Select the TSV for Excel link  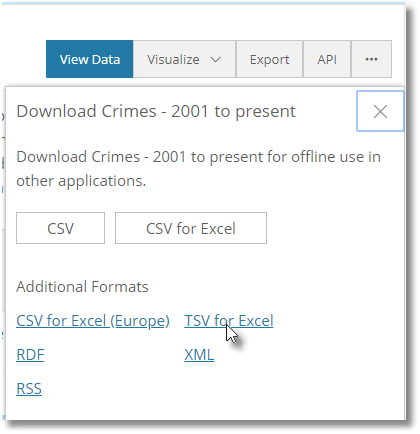click(229, 321)
